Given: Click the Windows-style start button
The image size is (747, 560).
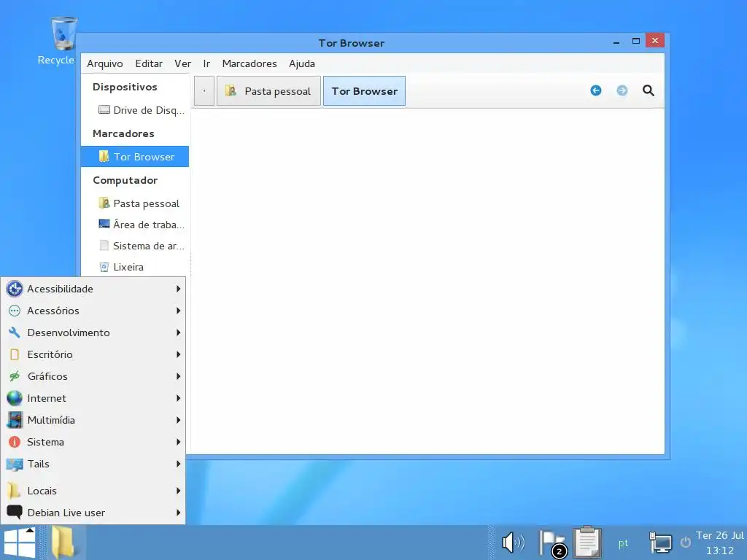Looking at the screenshot, I should pos(20,542).
